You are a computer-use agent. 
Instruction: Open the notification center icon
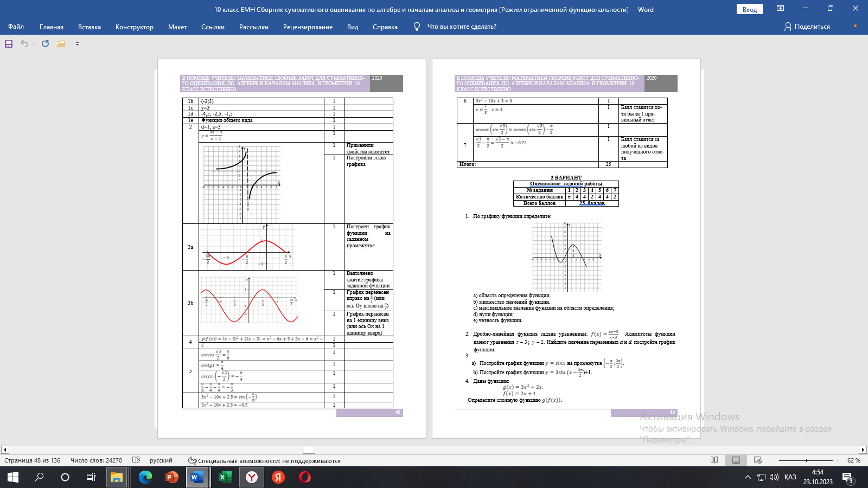pos(848,477)
